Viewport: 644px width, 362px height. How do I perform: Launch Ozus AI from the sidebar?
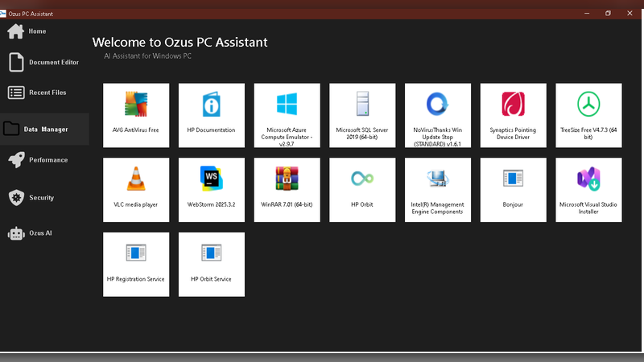(40, 233)
